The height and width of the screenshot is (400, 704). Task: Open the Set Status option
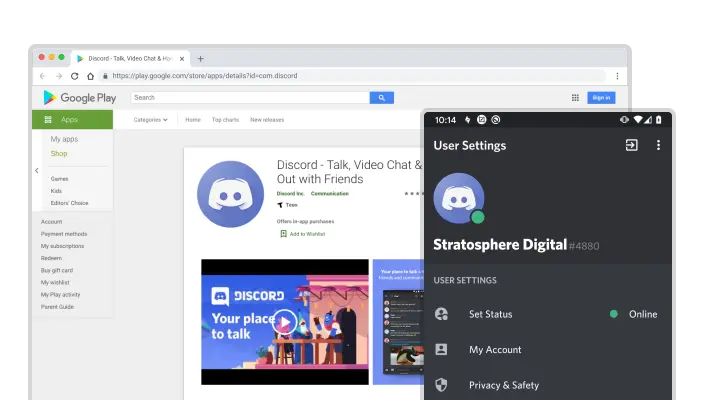coord(548,314)
